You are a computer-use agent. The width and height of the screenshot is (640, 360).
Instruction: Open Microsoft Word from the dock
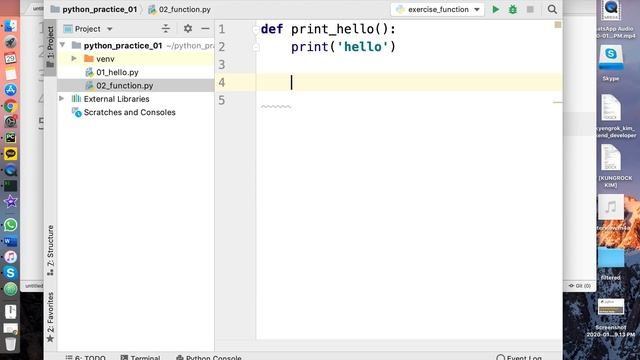[10, 241]
